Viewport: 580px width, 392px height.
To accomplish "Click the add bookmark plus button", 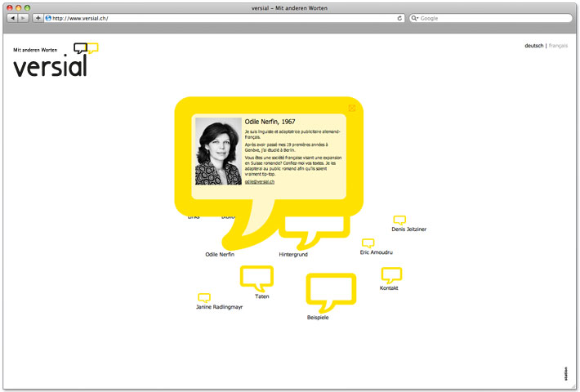I will [x=38, y=18].
